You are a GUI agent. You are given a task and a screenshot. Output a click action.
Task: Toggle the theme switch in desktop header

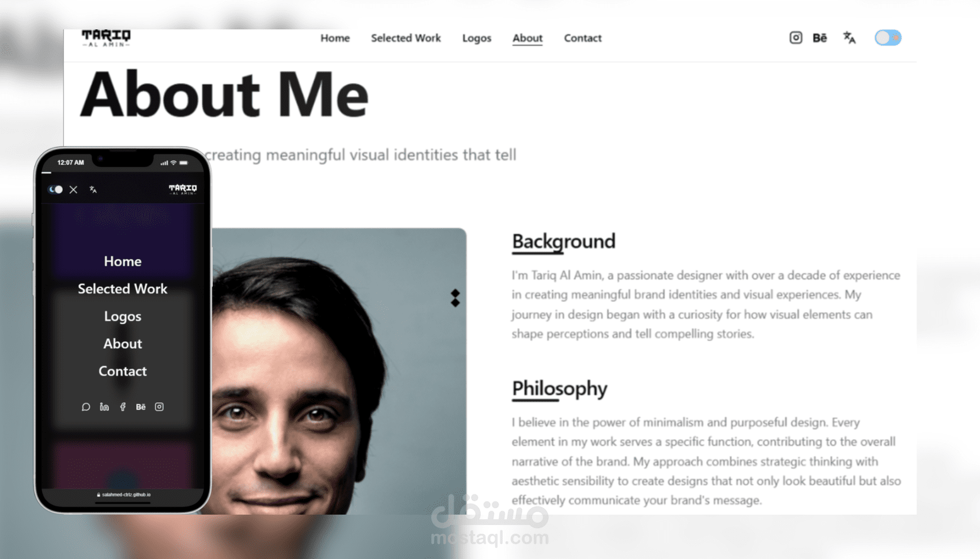coord(888,38)
